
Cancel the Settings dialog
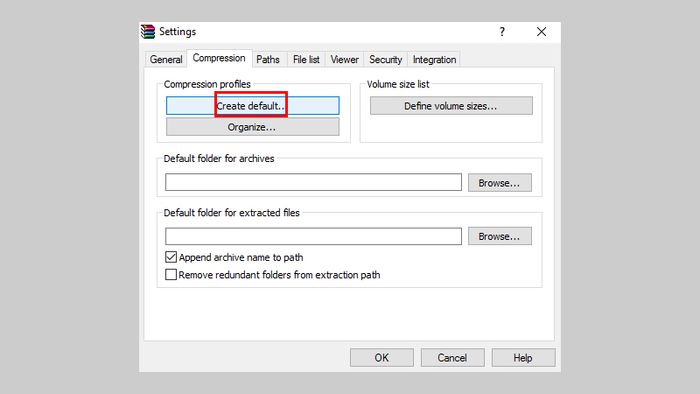pos(452,357)
